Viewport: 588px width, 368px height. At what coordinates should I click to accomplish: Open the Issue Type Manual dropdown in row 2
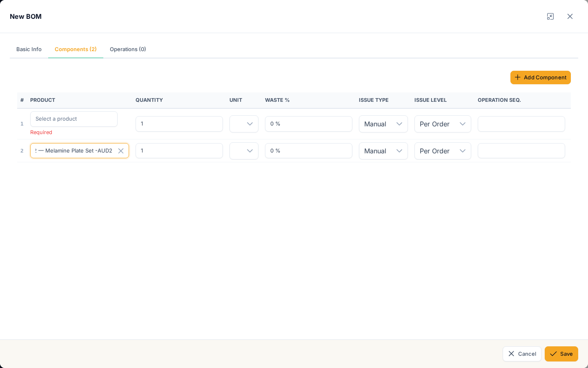click(x=383, y=151)
